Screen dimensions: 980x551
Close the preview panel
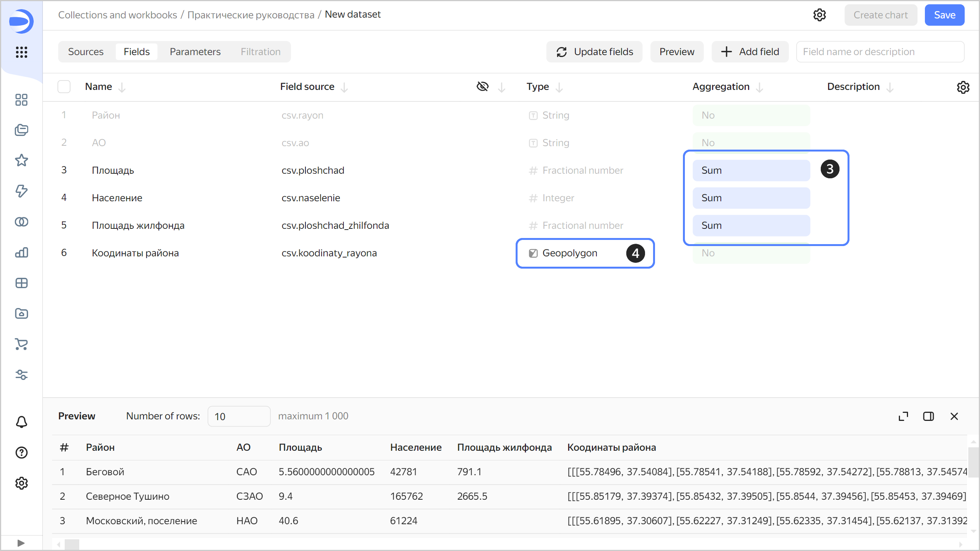click(x=954, y=416)
